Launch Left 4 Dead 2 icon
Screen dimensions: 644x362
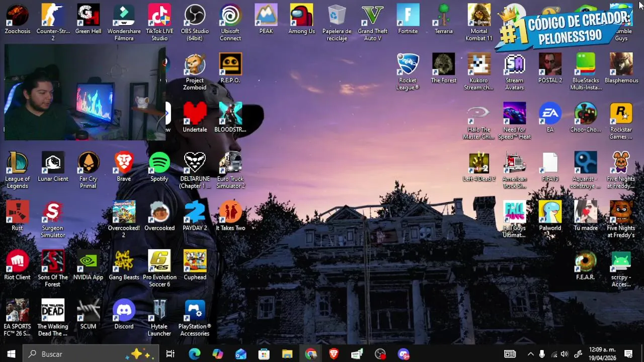click(x=479, y=168)
